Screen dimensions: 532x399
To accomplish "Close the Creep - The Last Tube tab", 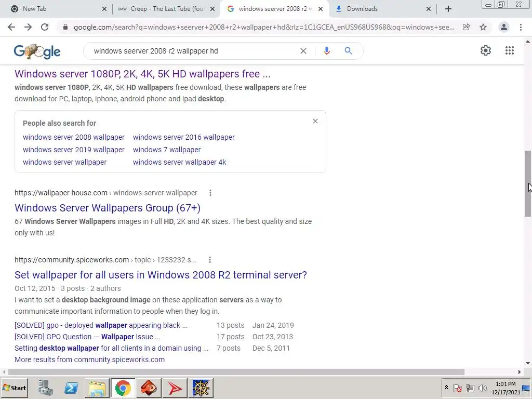I will [x=212, y=9].
